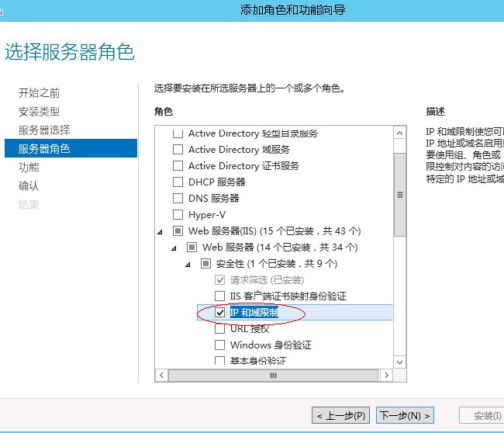Collapse the 安全性 tree node
504x433 pixels.
188,265
